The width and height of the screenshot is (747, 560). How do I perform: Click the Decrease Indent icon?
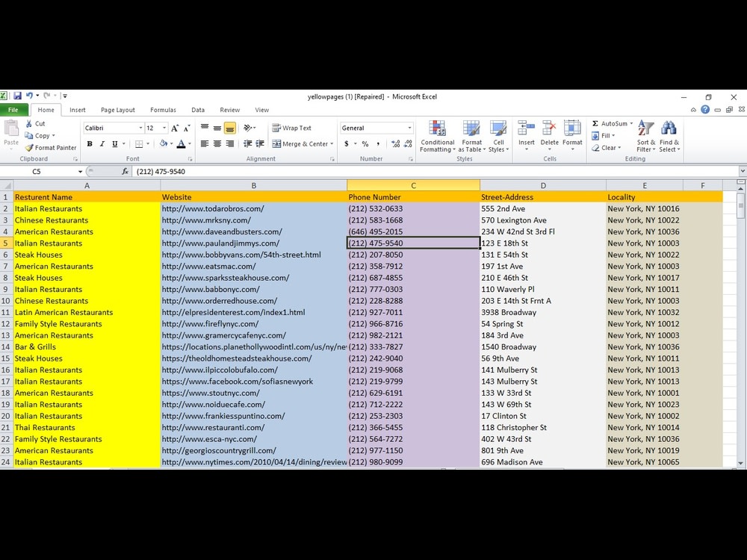(248, 144)
